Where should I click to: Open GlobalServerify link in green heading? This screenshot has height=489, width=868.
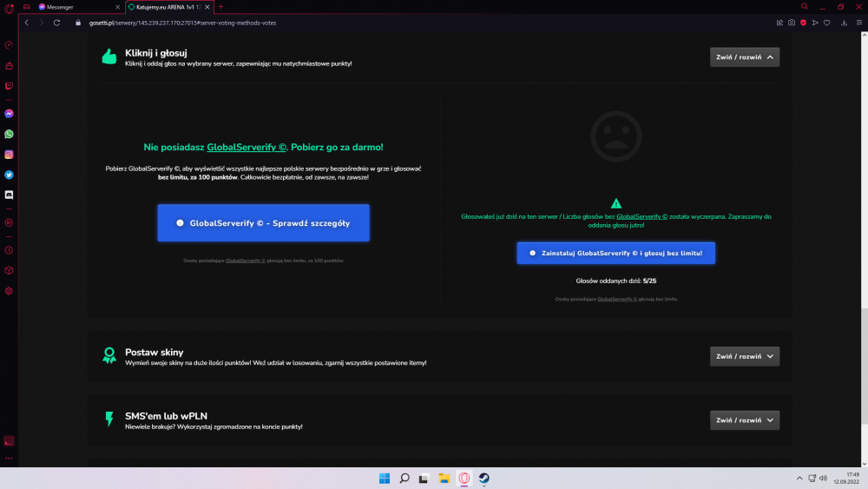tap(247, 148)
